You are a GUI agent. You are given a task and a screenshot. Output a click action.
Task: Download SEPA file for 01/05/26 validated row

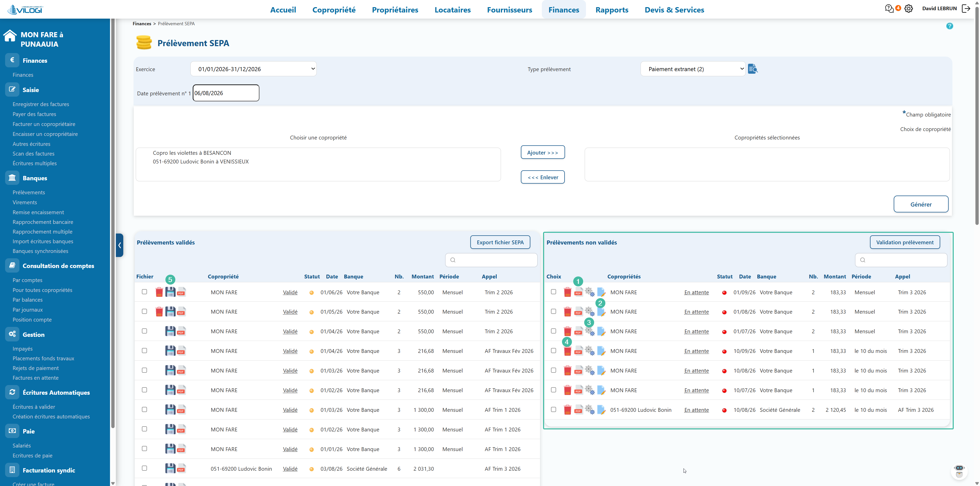coord(170,312)
